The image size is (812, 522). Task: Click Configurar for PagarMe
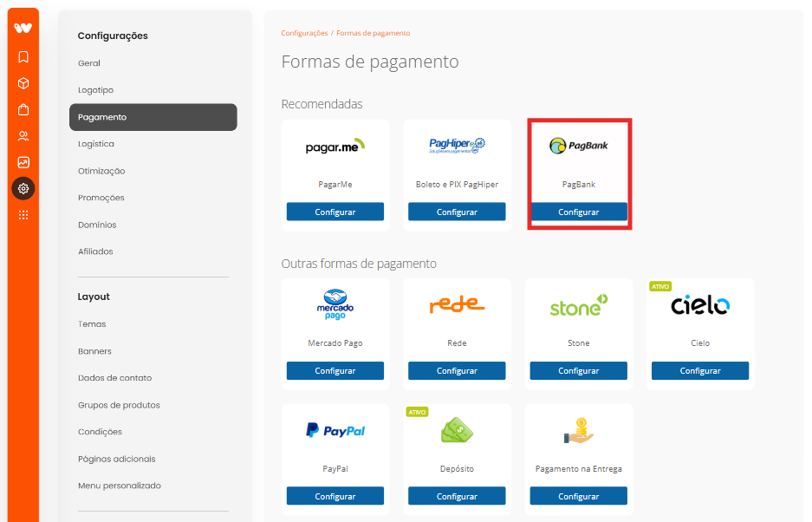click(x=335, y=212)
